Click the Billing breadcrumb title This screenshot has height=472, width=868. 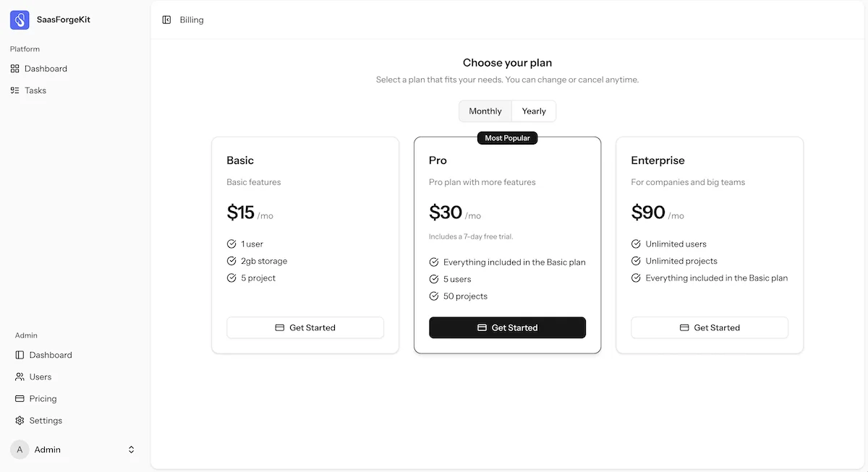coord(192,20)
